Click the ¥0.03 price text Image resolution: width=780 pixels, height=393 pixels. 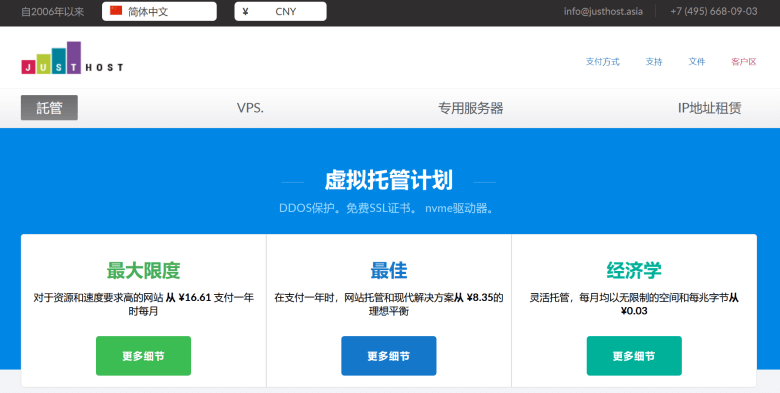pyautogui.click(x=634, y=311)
